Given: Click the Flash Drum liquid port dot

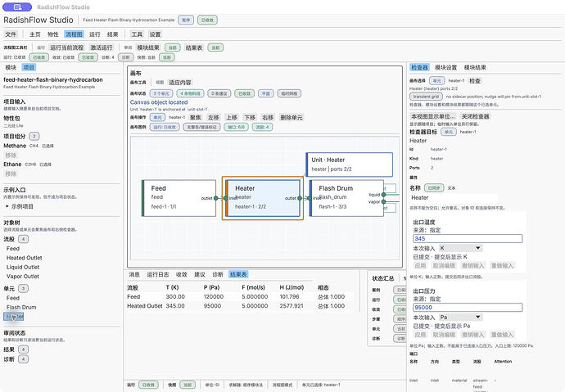Looking at the screenshot, I should pyautogui.click(x=384, y=195).
